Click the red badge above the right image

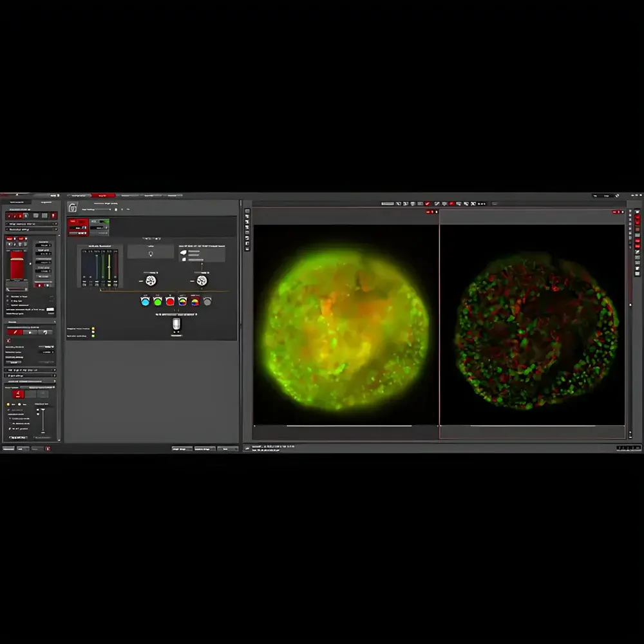[x=616, y=212]
